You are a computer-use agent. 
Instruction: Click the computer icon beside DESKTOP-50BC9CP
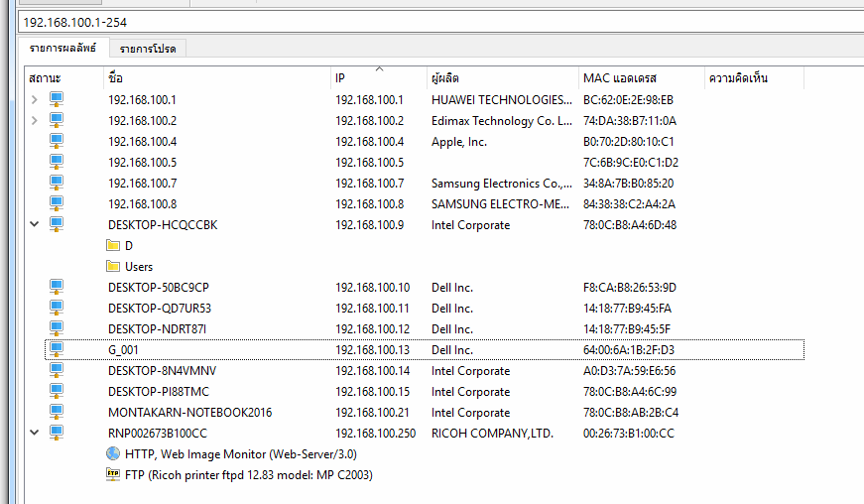tap(57, 287)
